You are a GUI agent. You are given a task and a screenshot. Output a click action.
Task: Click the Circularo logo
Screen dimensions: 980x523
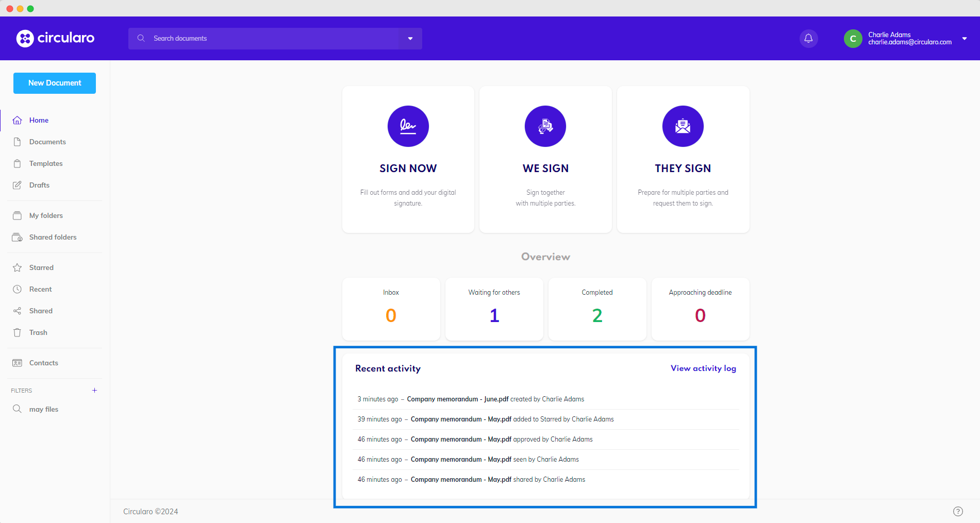coord(55,38)
